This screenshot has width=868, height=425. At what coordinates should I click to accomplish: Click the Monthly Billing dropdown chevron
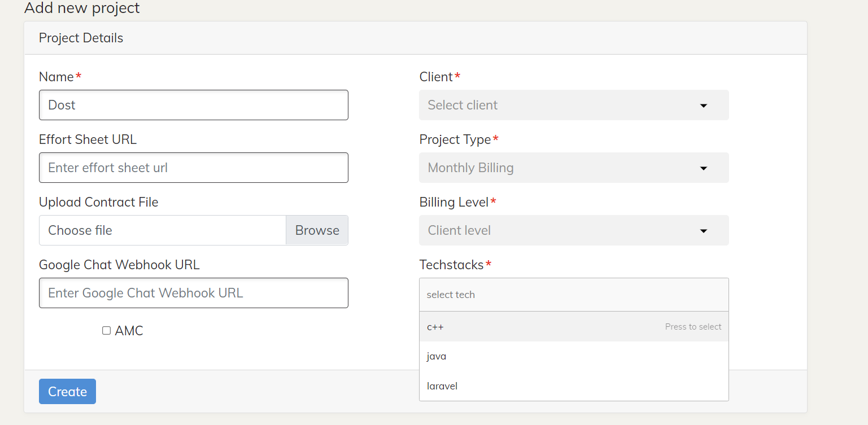click(704, 168)
